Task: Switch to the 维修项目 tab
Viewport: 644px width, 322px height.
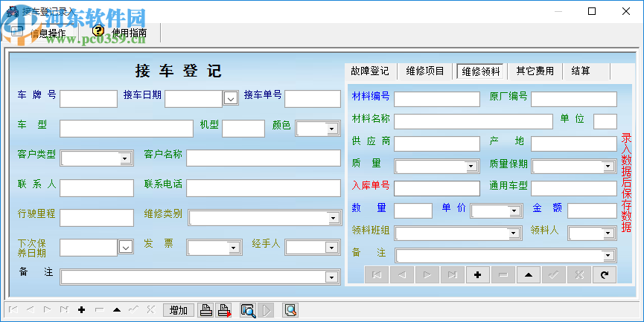Action: coord(425,71)
